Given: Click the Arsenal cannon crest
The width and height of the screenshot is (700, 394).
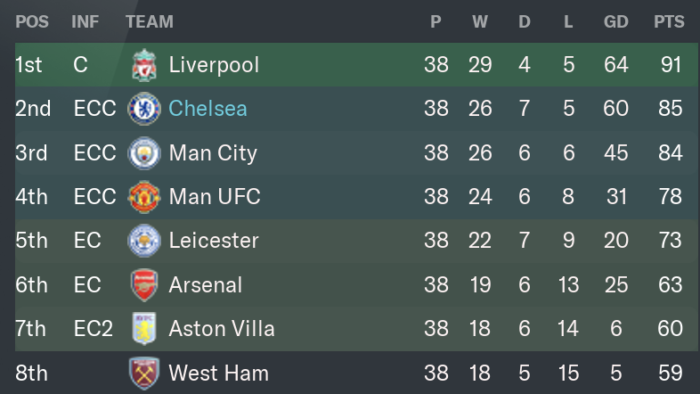Looking at the screenshot, I should [x=144, y=285].
